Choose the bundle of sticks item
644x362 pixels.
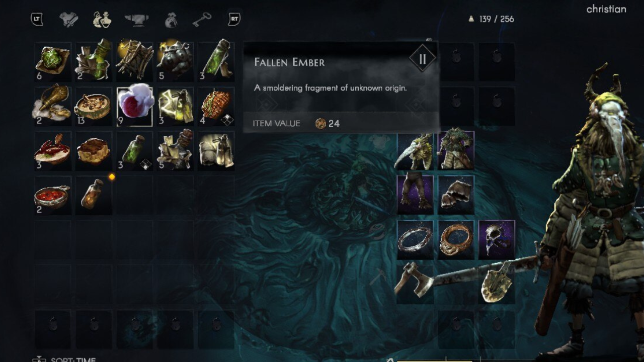(134, 61)
